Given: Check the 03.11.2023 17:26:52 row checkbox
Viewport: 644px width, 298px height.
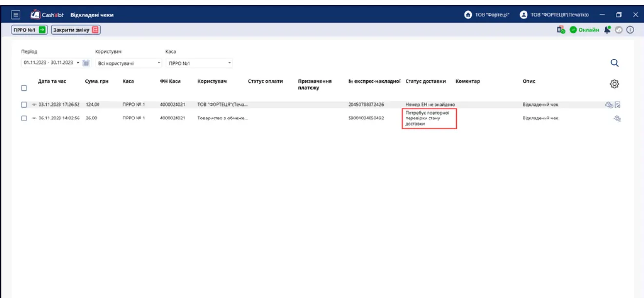Looking at the screenshot, I should (x=24, y=104).
